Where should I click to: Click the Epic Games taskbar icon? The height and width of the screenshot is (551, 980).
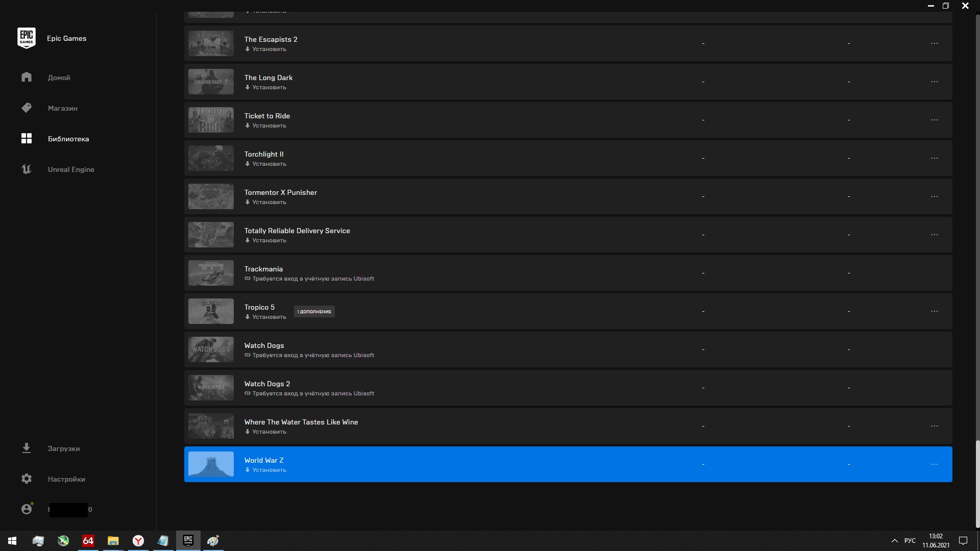188,541
